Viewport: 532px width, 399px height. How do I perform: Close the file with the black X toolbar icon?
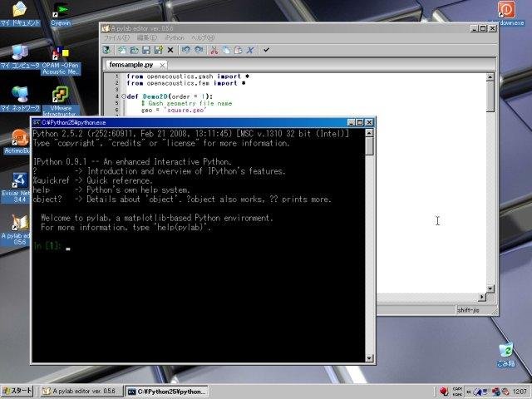point(170,50)
